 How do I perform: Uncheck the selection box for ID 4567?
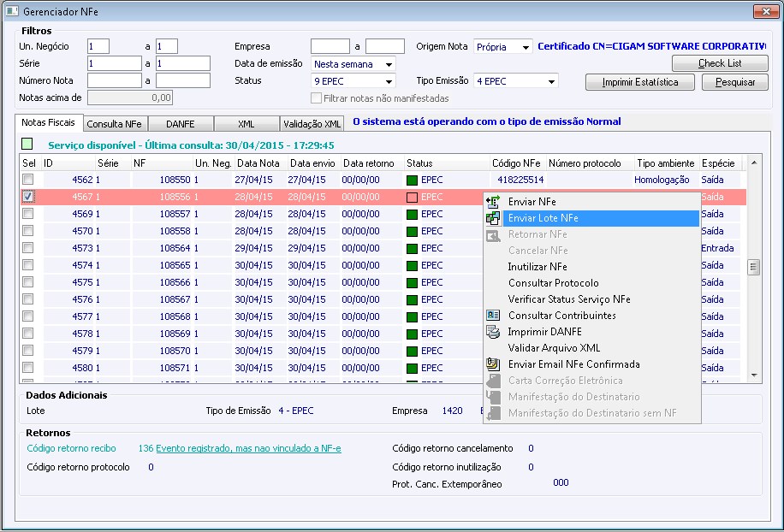pyautogui.click(x=28, y=197)
